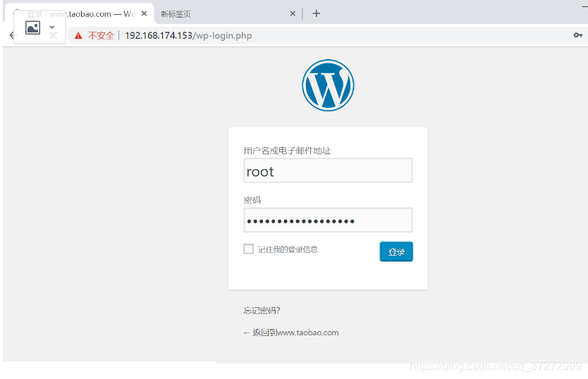Click the image icon in floating toolbar
588x379 pixels.
32,27
